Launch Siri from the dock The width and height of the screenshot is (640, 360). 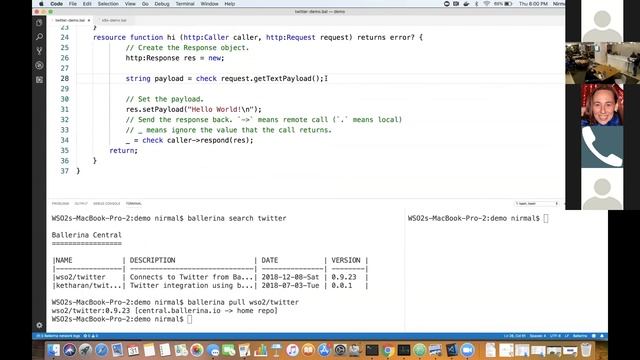(69, 350)
